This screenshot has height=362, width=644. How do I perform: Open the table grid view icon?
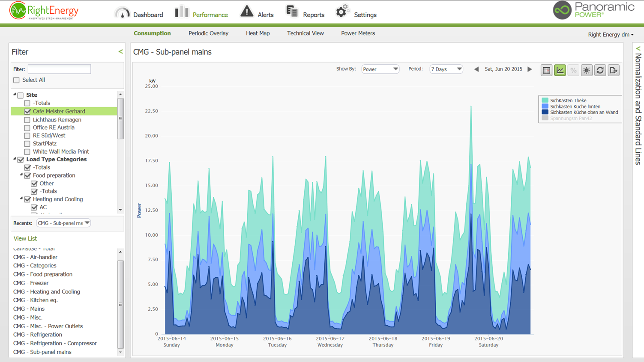point(546,71)
